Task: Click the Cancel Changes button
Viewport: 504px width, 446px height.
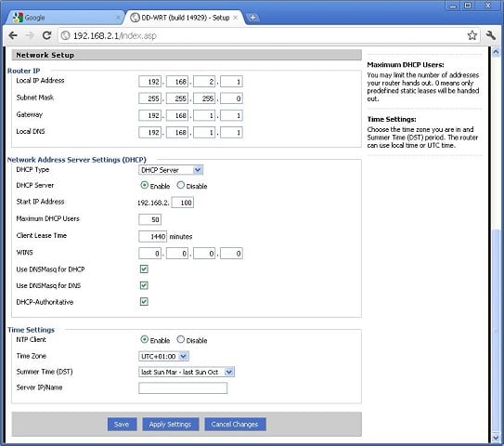Action: [x=235, y=424]
